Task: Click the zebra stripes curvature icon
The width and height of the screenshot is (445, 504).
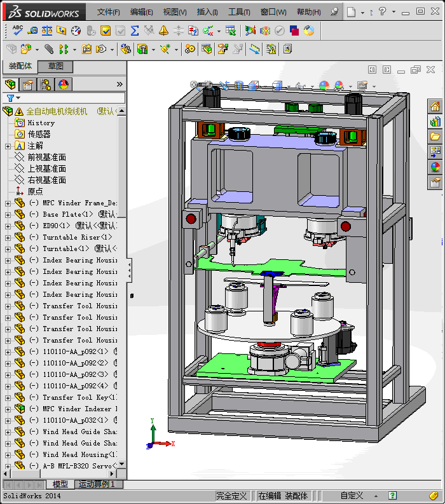Action: [265, 31]
